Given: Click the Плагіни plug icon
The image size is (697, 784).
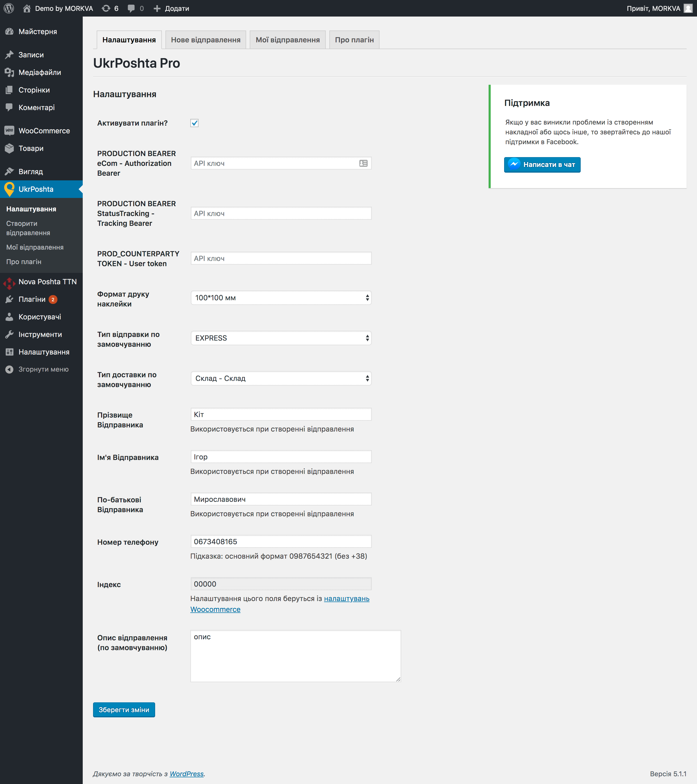Looking at the screenshot, I should point(9,299).
